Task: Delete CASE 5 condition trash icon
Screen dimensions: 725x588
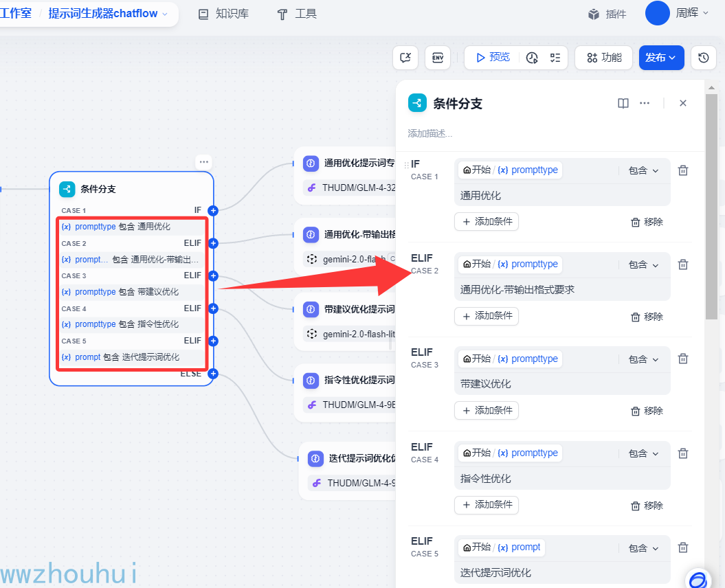Action: [x=682, y=548]
